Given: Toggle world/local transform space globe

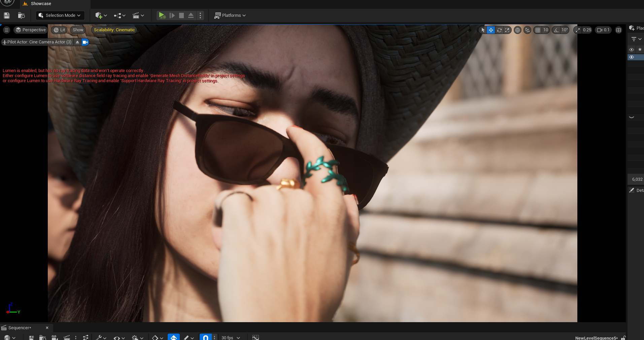Looking at the screenshot, I should (x=517, y=30).
